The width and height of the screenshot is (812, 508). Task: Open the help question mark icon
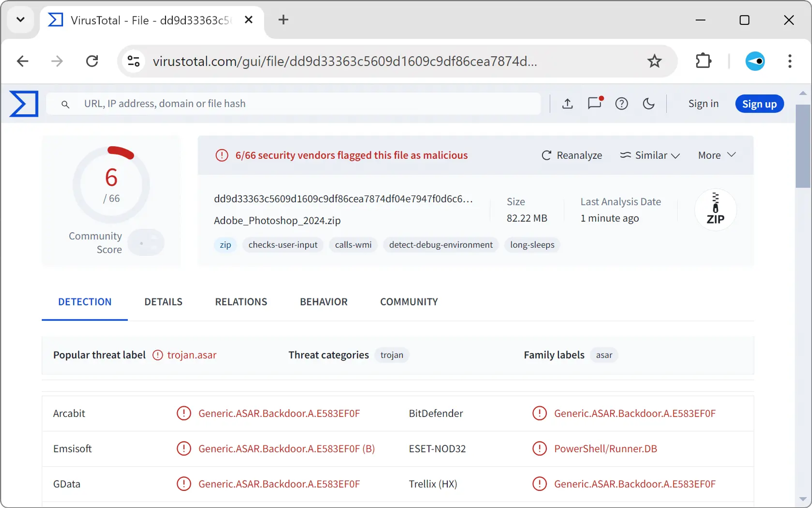pos(621,104)
